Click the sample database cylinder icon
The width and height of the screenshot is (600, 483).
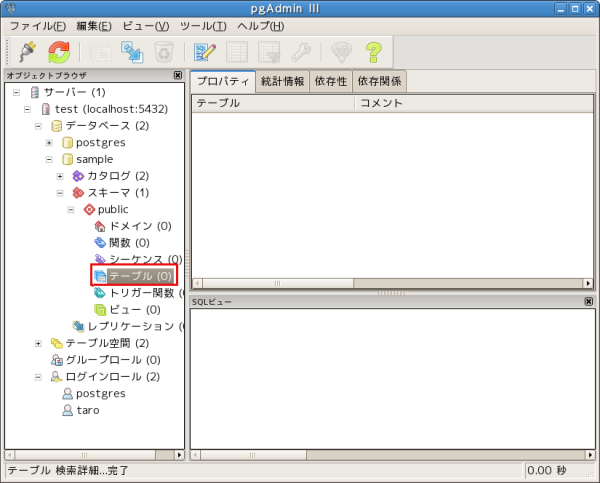pos(67,159)
